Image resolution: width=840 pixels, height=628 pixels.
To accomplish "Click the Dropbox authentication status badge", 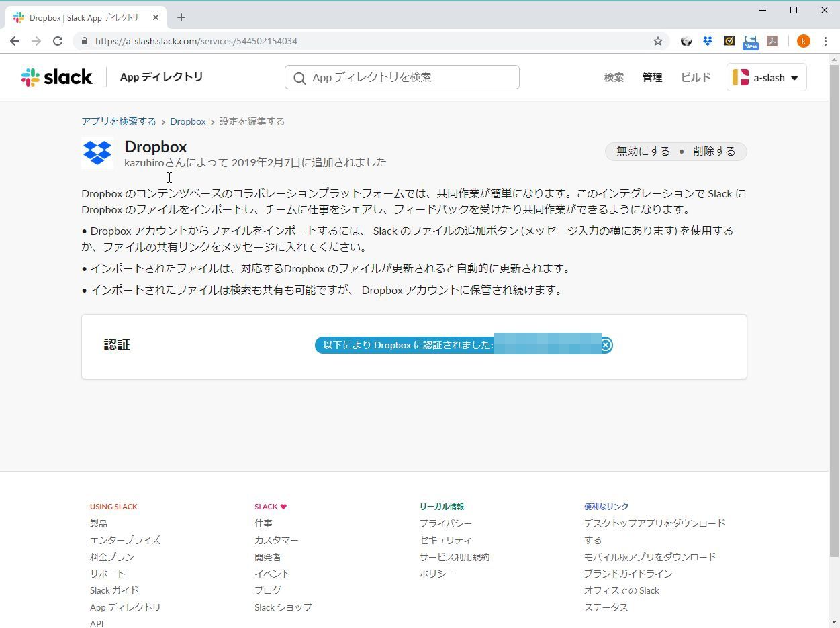I will pyautogui.click(x=463, y=345).
